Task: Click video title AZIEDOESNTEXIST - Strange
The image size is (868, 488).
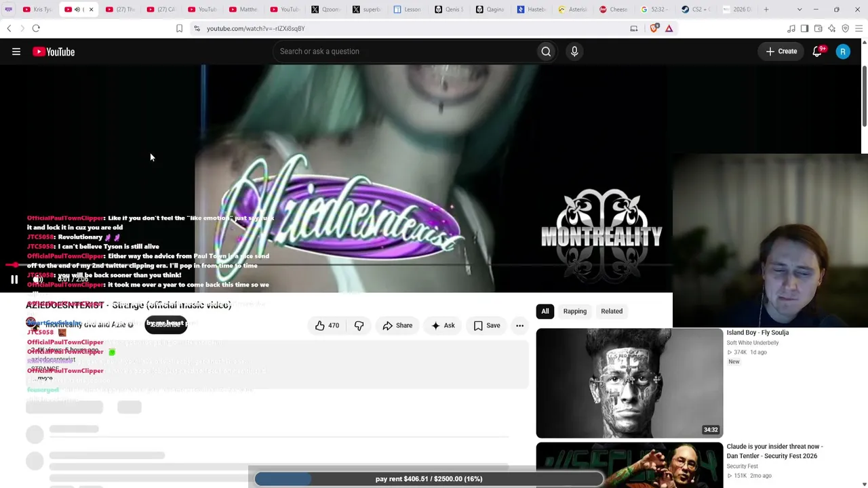Action: point(129,305)
